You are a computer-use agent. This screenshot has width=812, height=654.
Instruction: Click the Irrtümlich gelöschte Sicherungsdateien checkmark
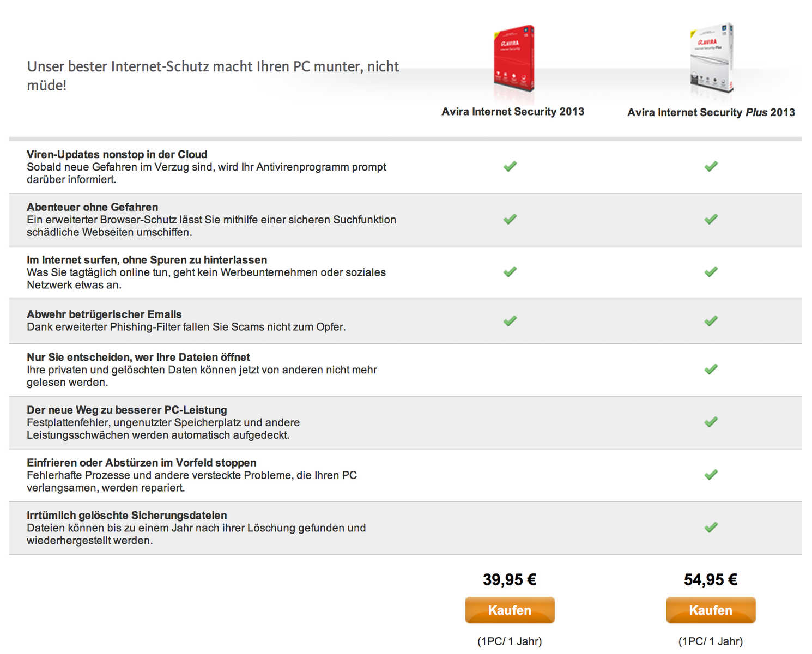[711, 528]
